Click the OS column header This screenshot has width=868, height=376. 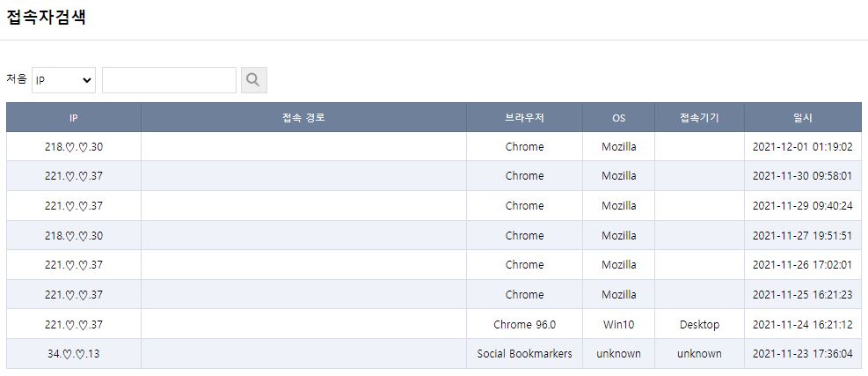click(x=618, y=118)
